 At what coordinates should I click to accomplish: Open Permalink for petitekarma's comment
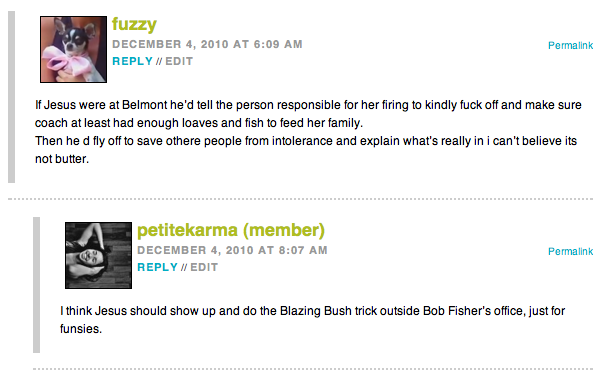coord(570,251)
